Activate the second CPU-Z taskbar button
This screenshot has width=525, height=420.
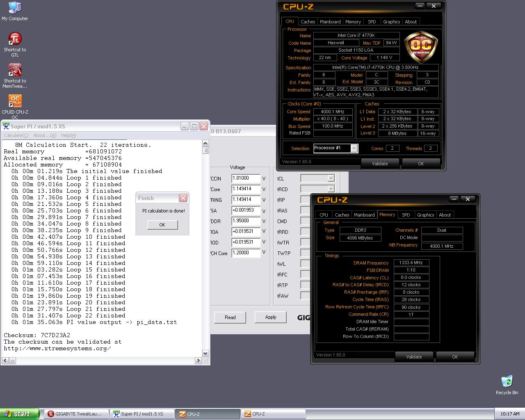pyautogui.click(x=273, y=414)
